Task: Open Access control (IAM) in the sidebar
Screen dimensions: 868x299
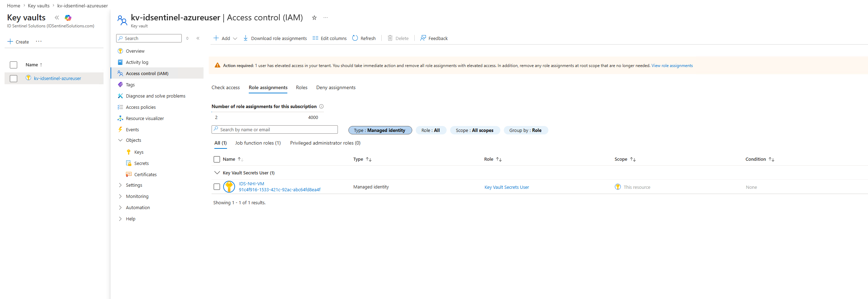Action: (157, 73)
